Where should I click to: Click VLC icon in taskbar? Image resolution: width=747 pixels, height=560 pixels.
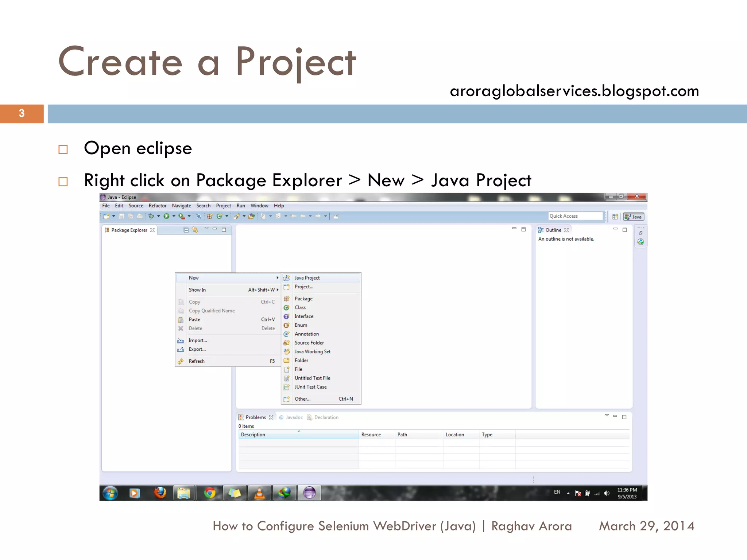pyautogui.click(x=260, y=493)
